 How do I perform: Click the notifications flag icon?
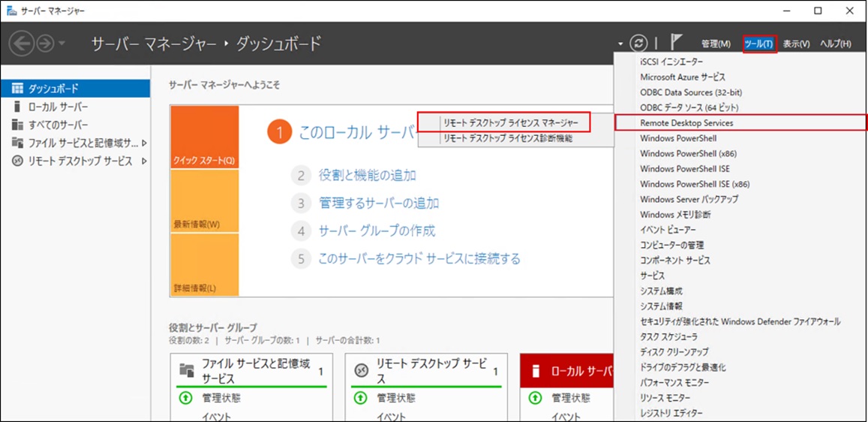tap(676, 44)
